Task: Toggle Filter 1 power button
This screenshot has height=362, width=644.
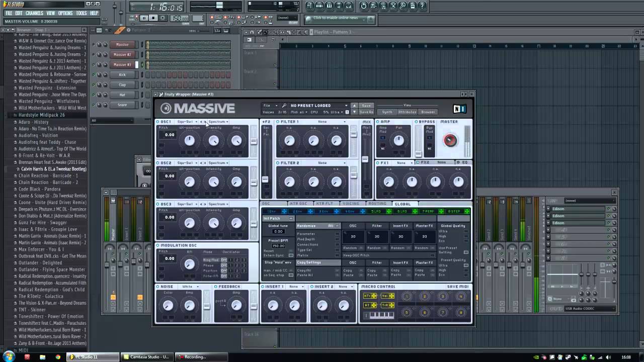Action: pos(278,122)
